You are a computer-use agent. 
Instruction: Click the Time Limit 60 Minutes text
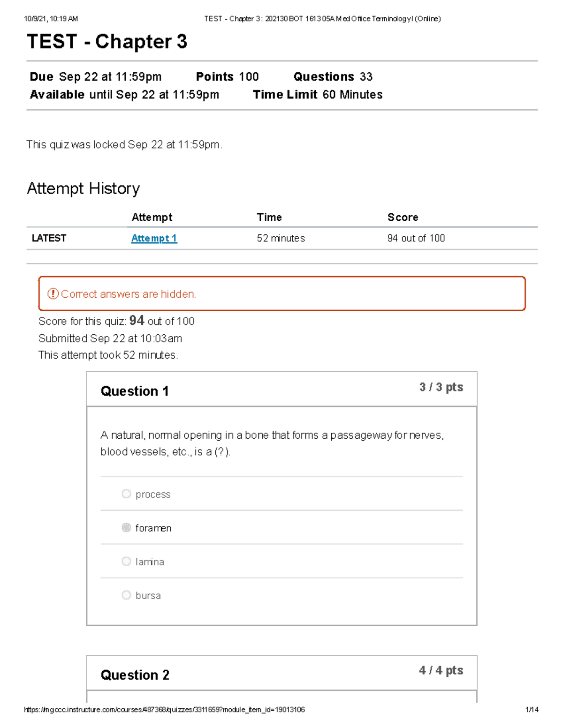click(x=318, y=95)
